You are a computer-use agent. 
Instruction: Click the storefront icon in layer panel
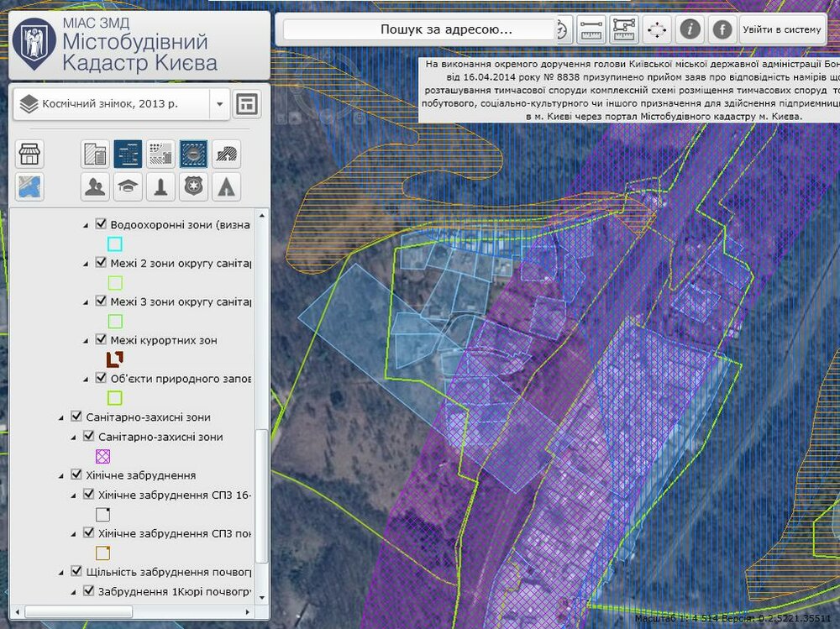(x=30, y=155)
